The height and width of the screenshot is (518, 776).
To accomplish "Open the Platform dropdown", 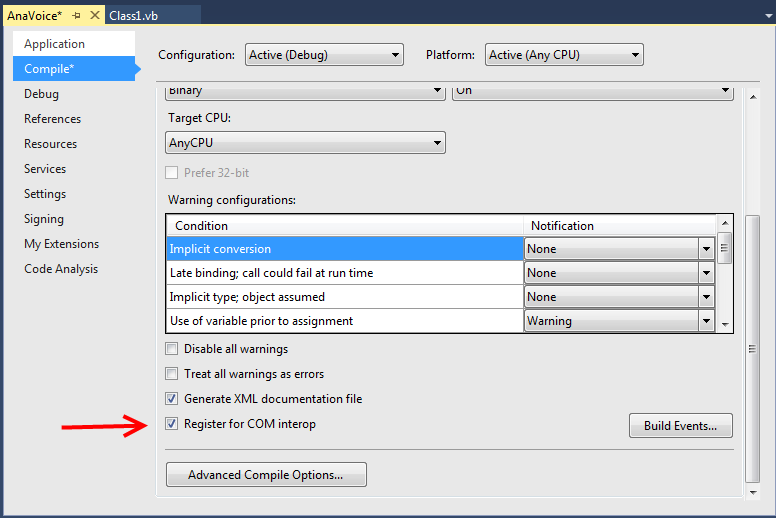I will click(x=564, y=54).
